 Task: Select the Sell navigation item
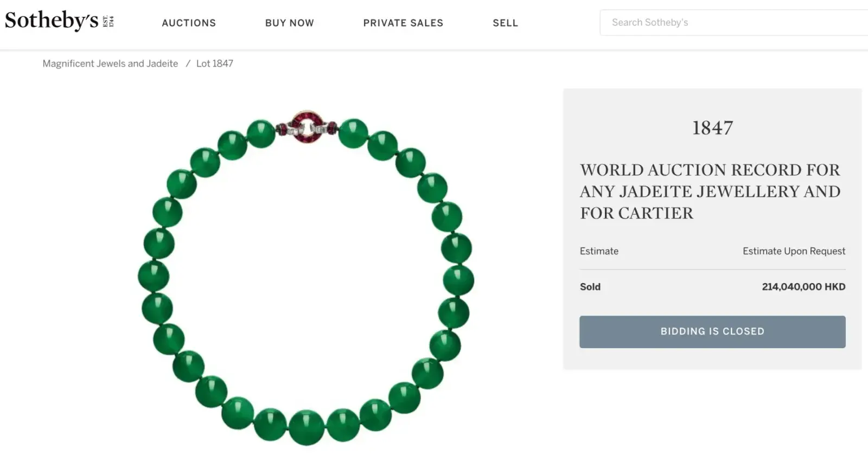click(505, 23)
